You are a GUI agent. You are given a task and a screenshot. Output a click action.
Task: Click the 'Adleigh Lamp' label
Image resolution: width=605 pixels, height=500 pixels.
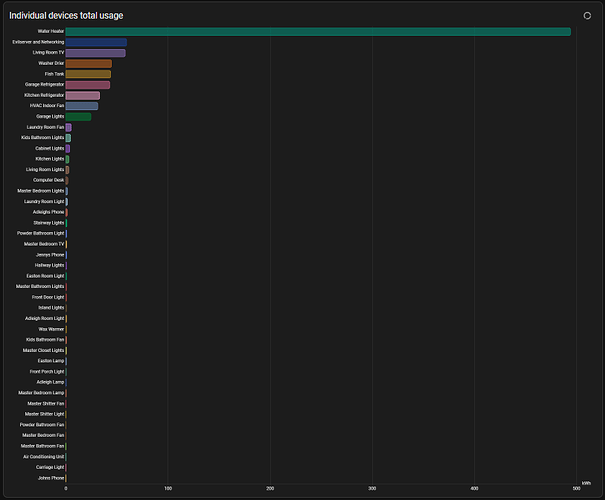(x=50, y=382)
